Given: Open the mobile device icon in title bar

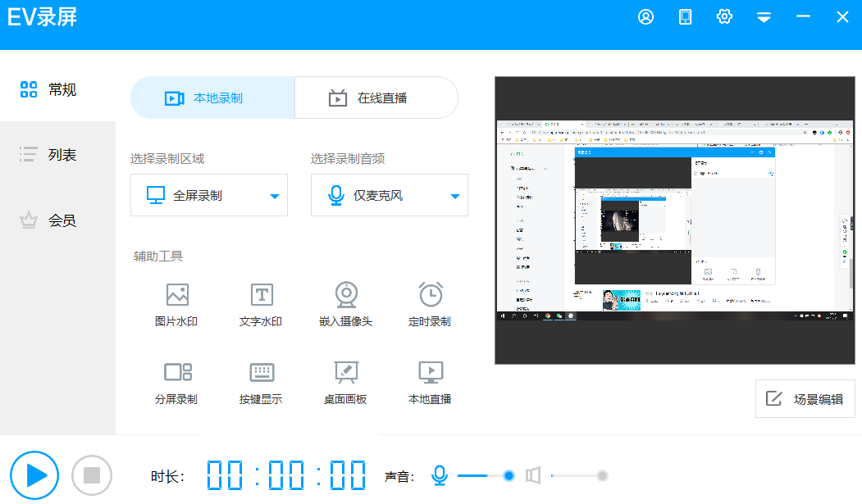Looking at the screenshot, I should tap(685, 17).
